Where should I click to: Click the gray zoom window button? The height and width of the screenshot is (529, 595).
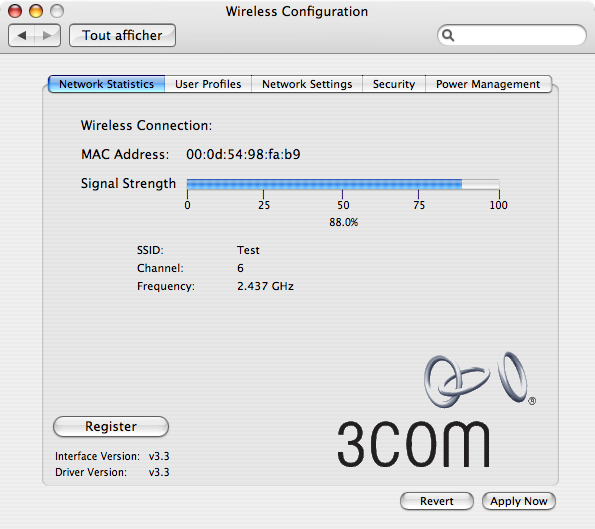(57, 11)
